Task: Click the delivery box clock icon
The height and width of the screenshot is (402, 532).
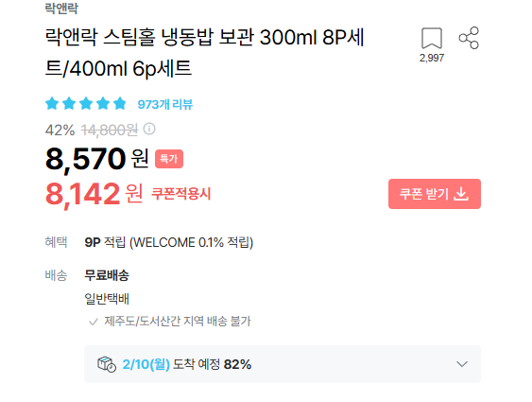Action: pos(107,364)
